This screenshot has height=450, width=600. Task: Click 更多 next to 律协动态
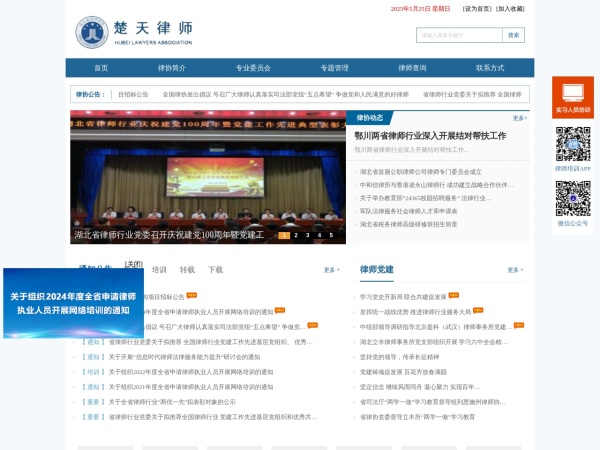tap(520, 118)
